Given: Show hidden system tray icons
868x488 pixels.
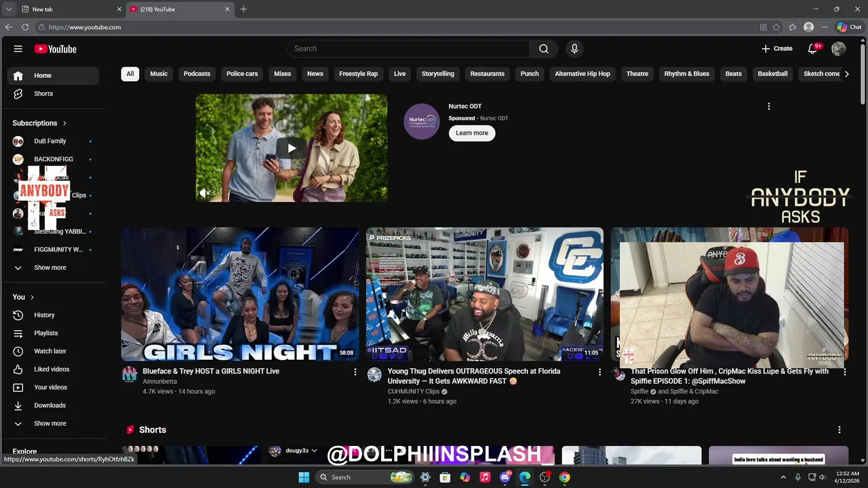Looking at the screenshot, I should coord(784,477).
